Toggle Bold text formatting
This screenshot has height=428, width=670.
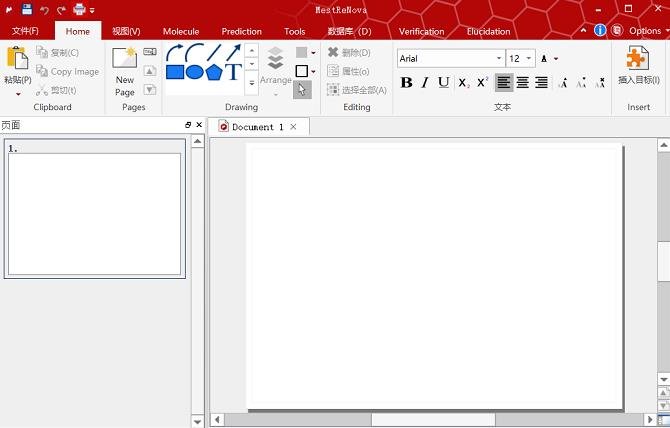coord(406,82)
